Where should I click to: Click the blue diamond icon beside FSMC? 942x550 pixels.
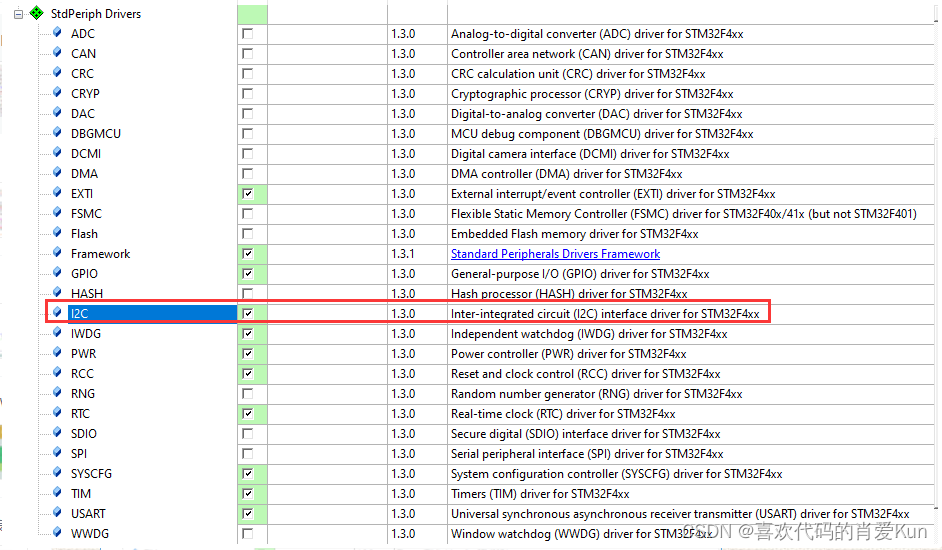pos(57,212)
